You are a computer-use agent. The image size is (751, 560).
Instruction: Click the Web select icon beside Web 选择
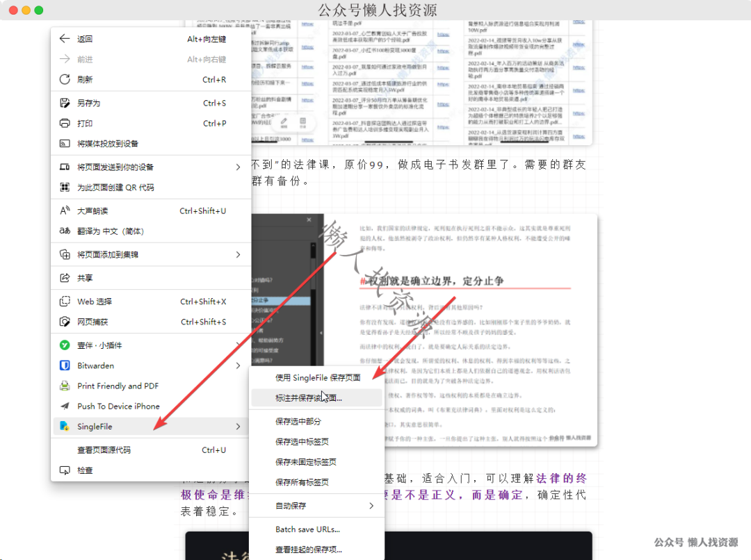[x=65, y=301]
